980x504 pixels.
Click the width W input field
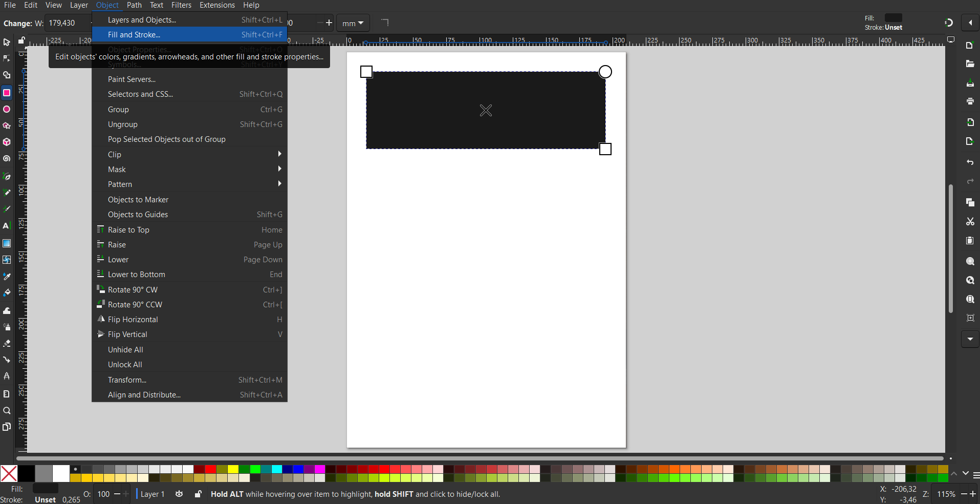[68, 23]
